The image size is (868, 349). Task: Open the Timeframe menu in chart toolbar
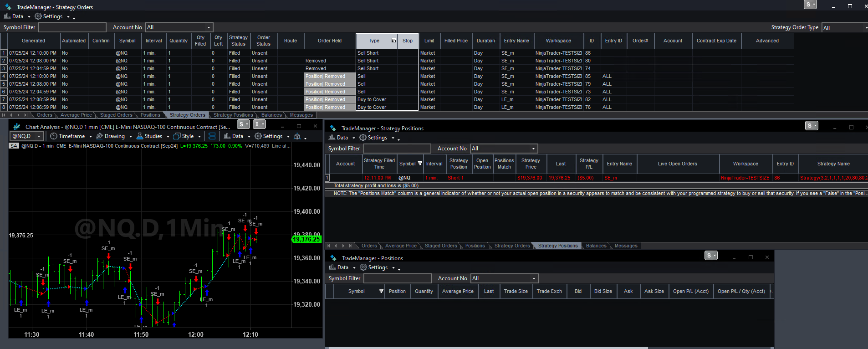[x=71, y=136]
